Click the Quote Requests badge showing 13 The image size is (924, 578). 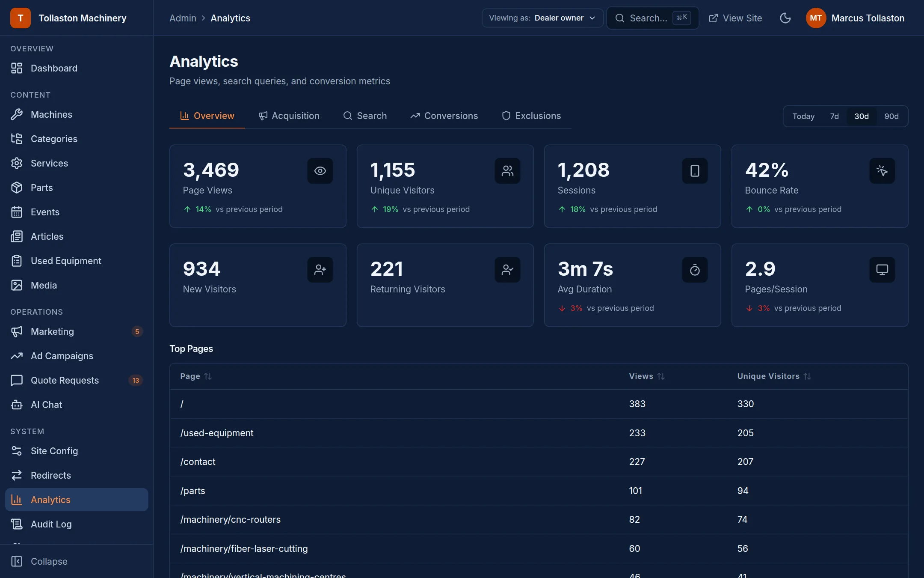[136, 380]
